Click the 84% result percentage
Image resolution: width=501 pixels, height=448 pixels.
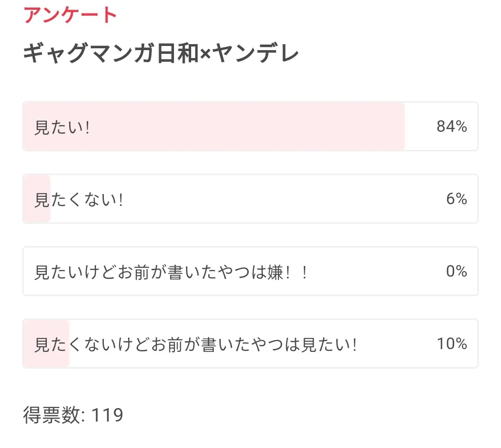(451, 126)
